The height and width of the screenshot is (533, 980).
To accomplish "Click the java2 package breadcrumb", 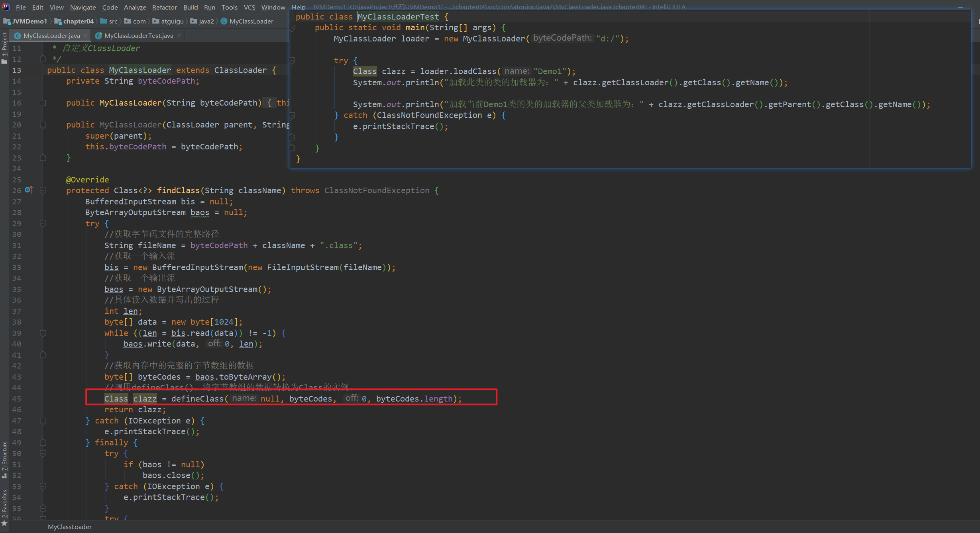I will (x=206, y=22).
